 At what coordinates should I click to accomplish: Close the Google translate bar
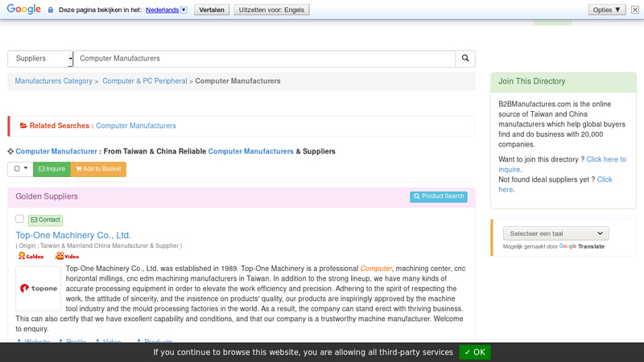coord(635,10)
